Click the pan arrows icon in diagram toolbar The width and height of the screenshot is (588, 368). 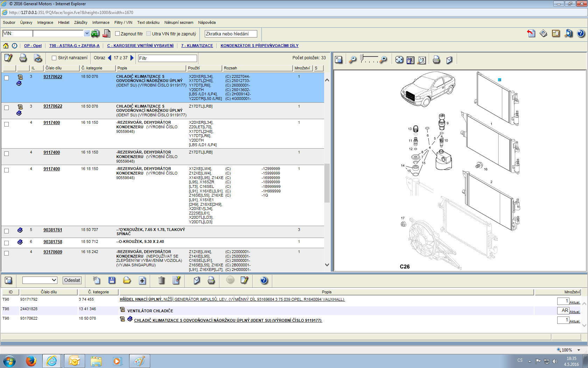(x=399, y=60)
